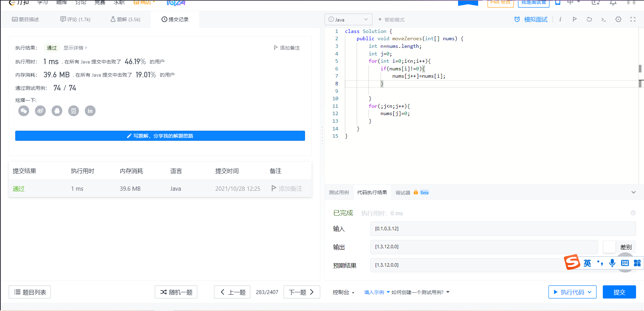
Task: Toggle Sogou 英 language mode
Action: click(587, 263)
